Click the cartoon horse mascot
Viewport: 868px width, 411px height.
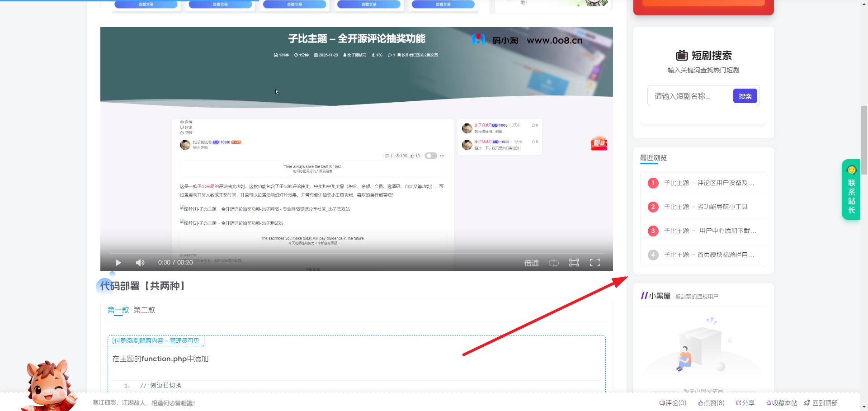pyautogui.click(x=49, y=385)
